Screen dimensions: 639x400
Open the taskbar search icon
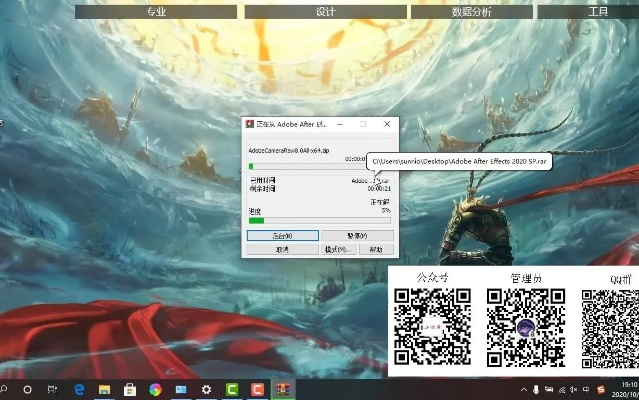pyautogui.click(x=4, y=389)
